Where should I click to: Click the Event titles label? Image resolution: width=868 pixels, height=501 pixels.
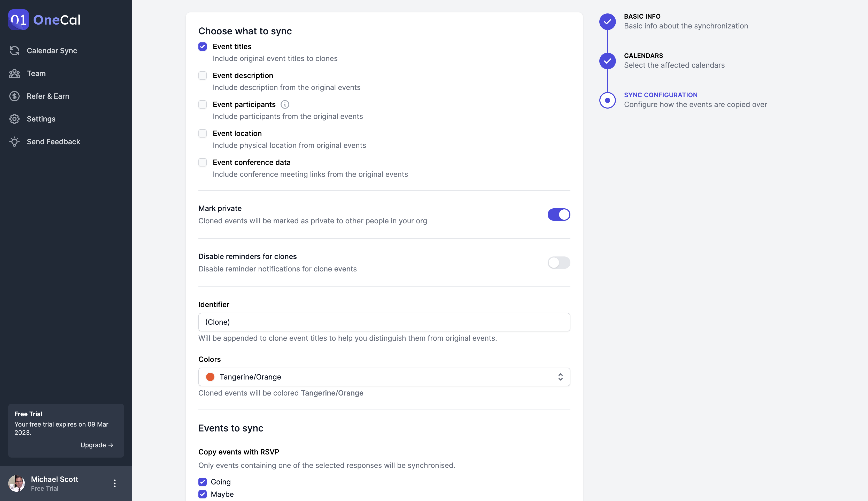click(x=232, y=47)
